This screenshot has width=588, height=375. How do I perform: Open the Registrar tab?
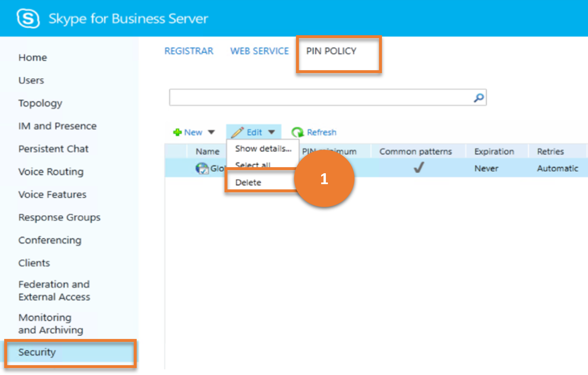189,51
